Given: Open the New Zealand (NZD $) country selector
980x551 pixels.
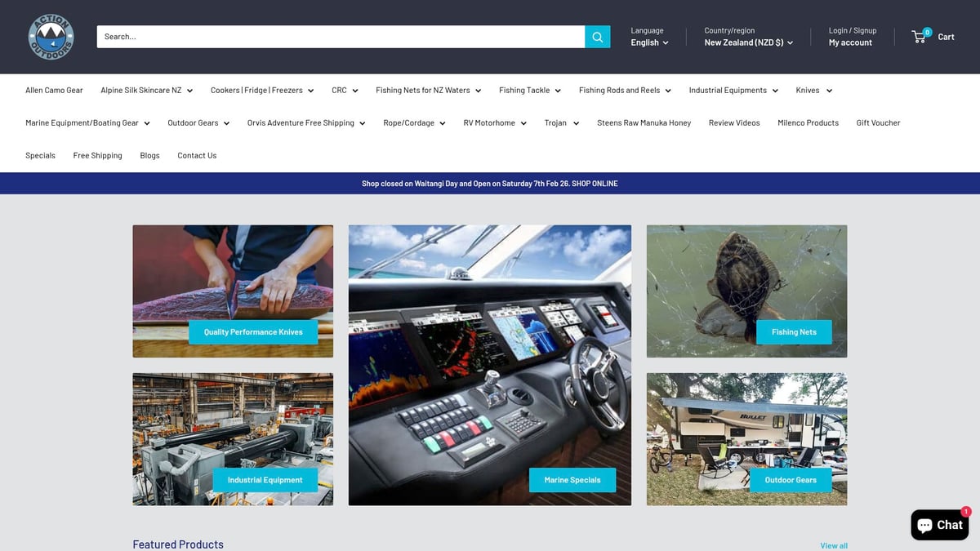Looking at the screenshot, I should [748, 42].
